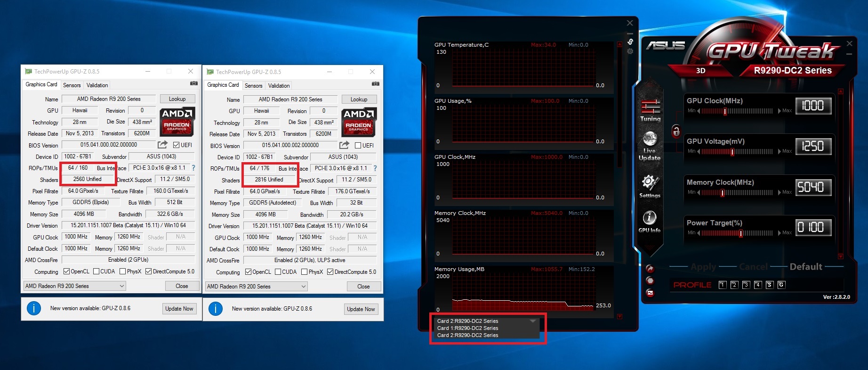Toggle CUDA checkbox in the 512 Bit GPU-Z window

tap(96, 271)
